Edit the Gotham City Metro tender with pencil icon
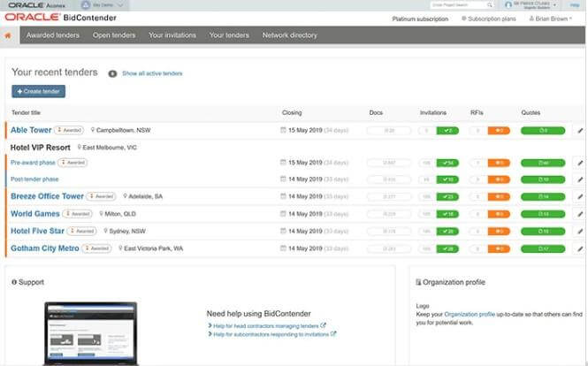Viewport: 588px width, 366px height. coord(580,248)
